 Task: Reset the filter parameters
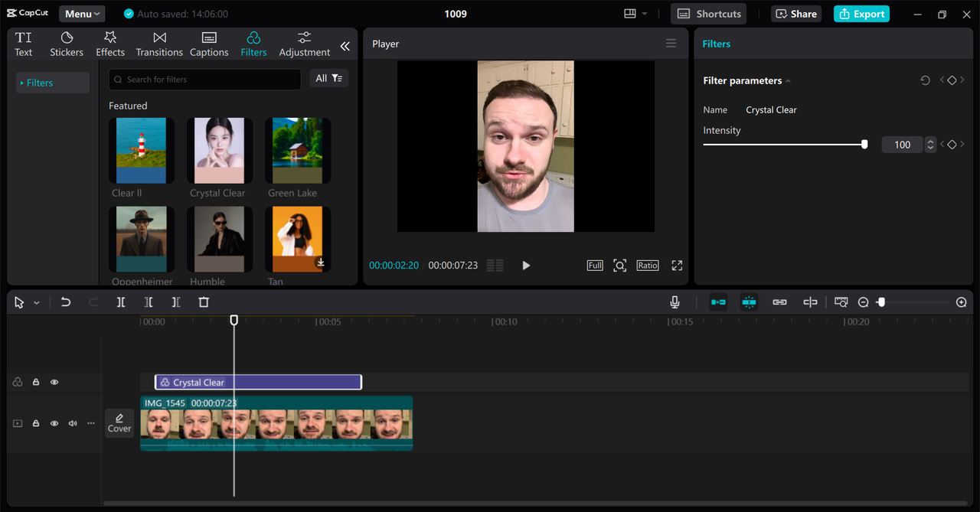coord(925,80)
